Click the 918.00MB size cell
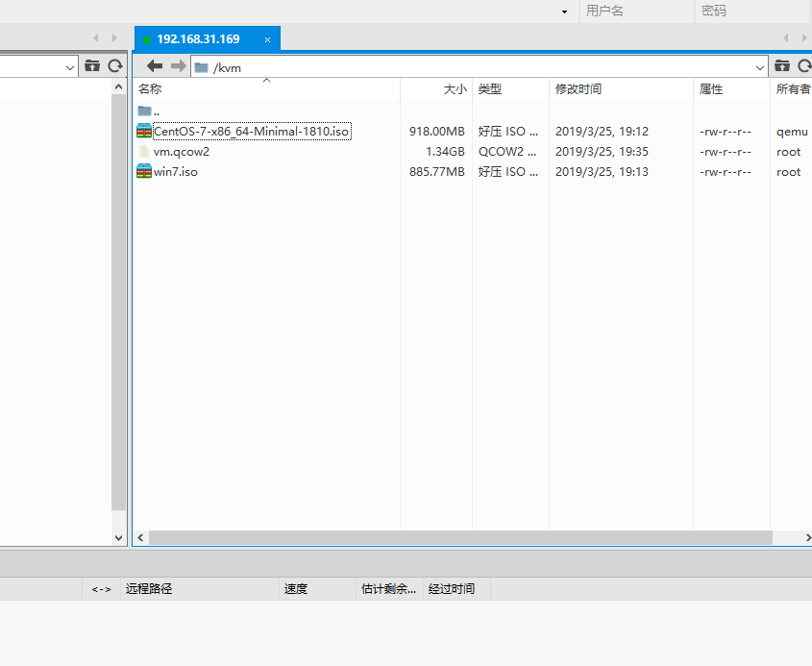 tap(436, 131)
